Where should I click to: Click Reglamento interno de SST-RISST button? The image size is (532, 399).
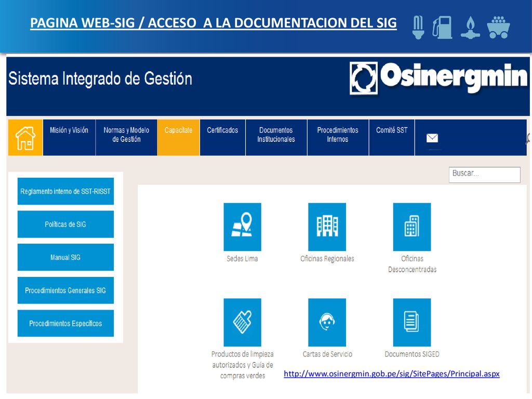tap(65, 191)
